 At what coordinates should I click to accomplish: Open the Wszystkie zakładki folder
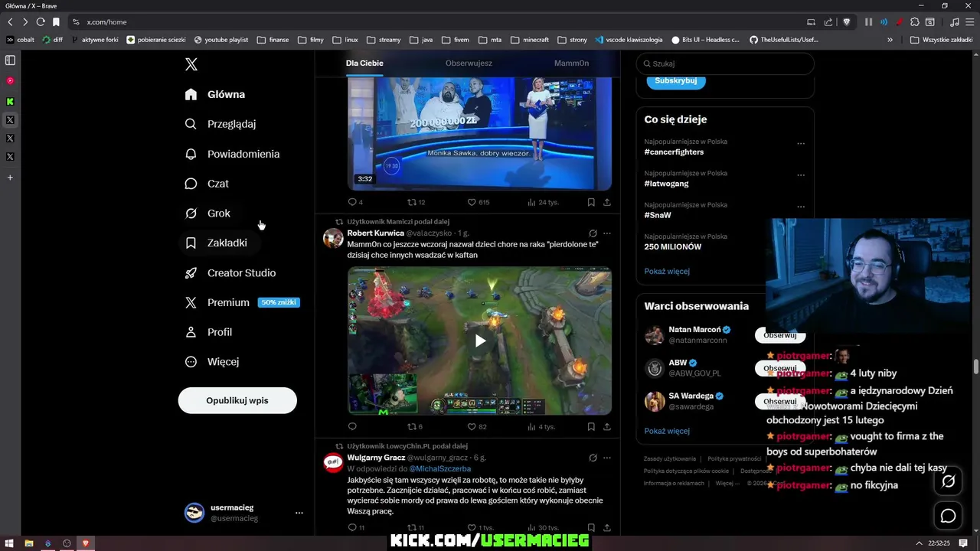942,40
